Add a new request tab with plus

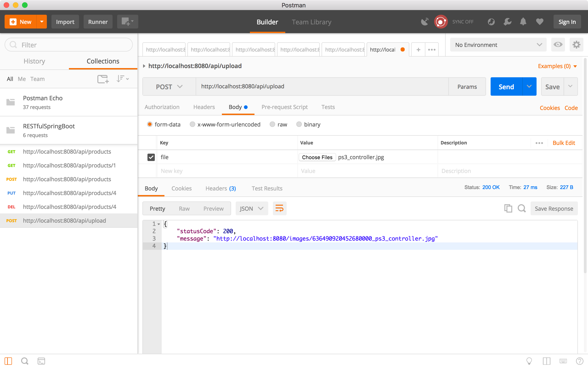418,50
